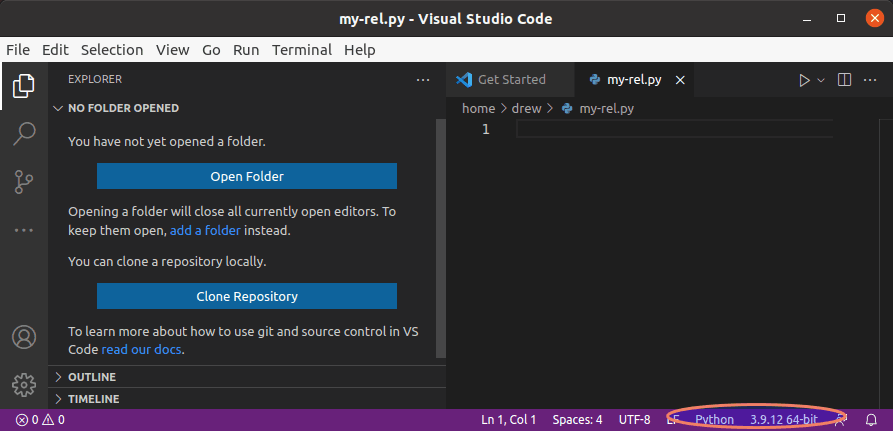Open the Accounts icon
This screenshot has width=893, height=431.
[x=23, y=337]
